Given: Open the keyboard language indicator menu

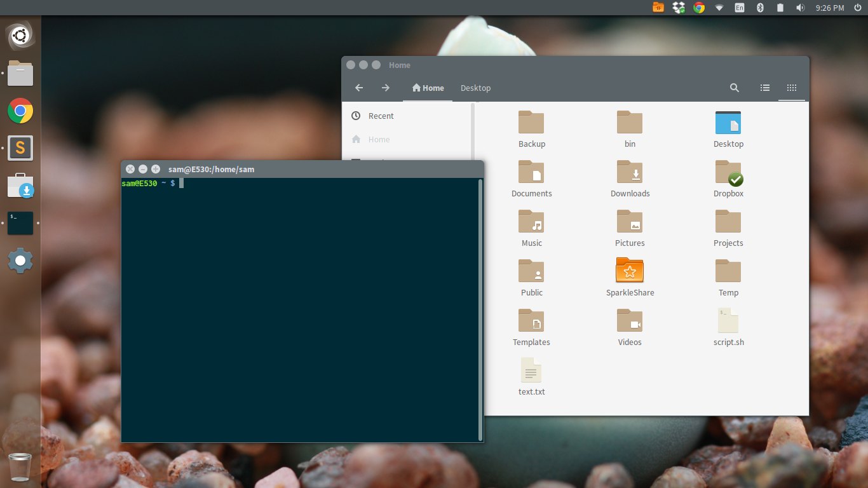Looking at the screenshot, I should [740, 8].
